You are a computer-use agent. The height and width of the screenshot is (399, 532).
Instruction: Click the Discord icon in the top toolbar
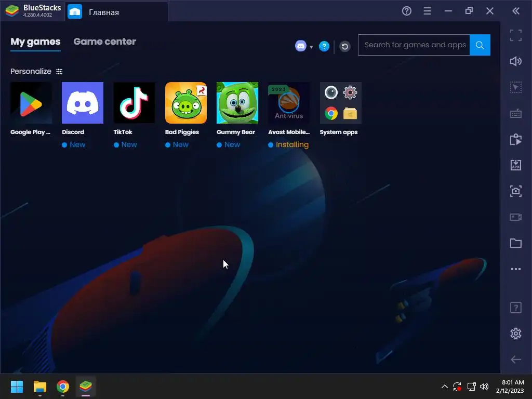point(301,46)
